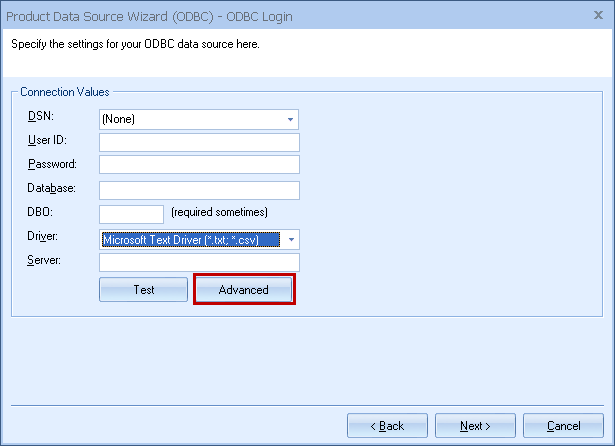The width and height of the screenshot is (615, 446).
Task: Cancel the data source wizard
Action: (x=563, y=426)
